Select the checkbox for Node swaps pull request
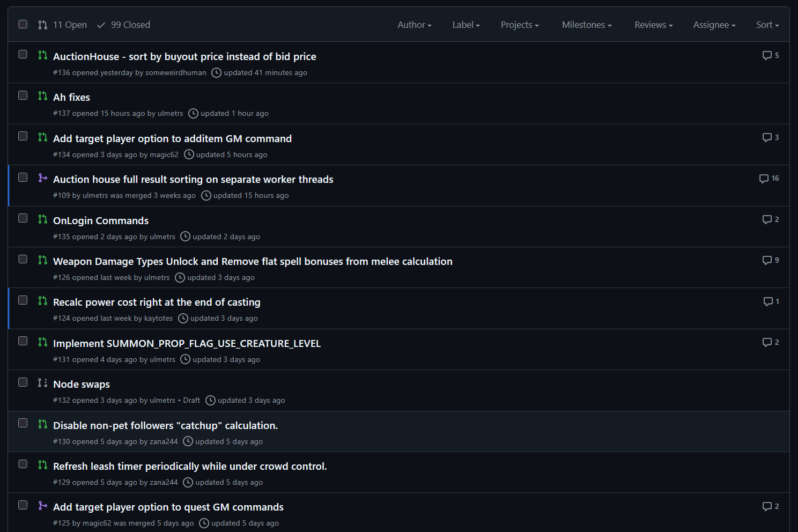 tap(23, 382)
